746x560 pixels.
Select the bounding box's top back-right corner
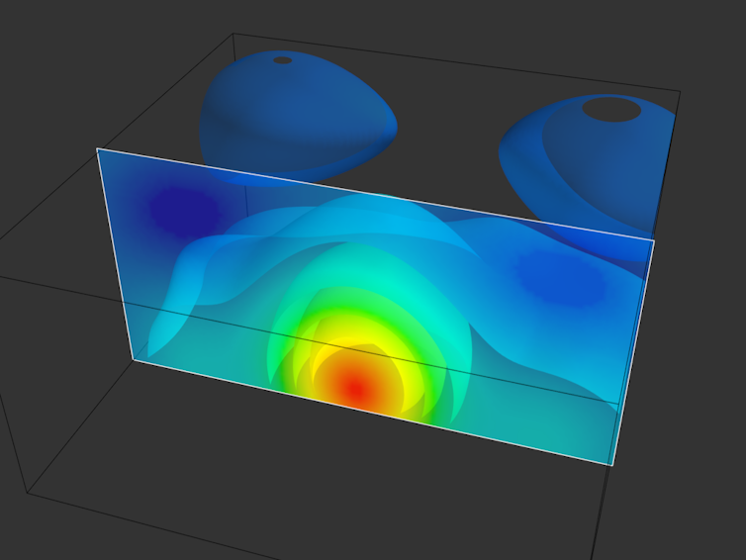coord(680,92)
